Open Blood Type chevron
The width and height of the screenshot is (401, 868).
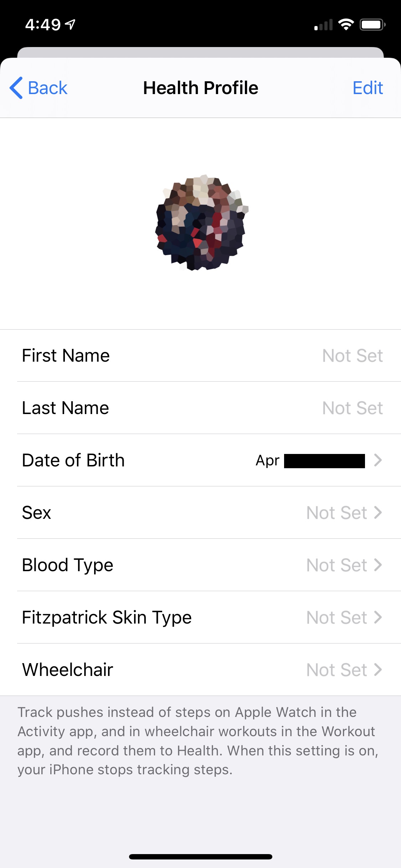378,565
